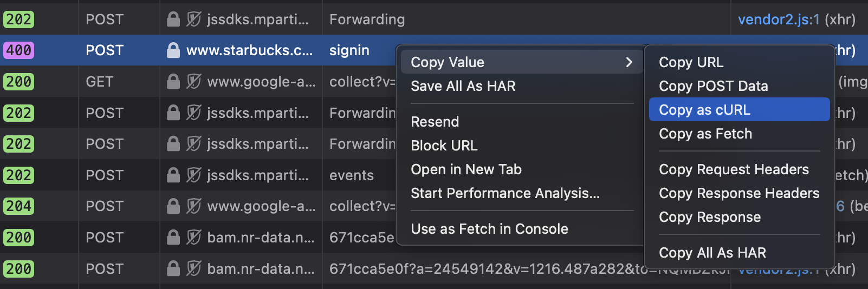
Task: Click Save All As HAR
Action: pyautogui.click(x=463, y=86)
